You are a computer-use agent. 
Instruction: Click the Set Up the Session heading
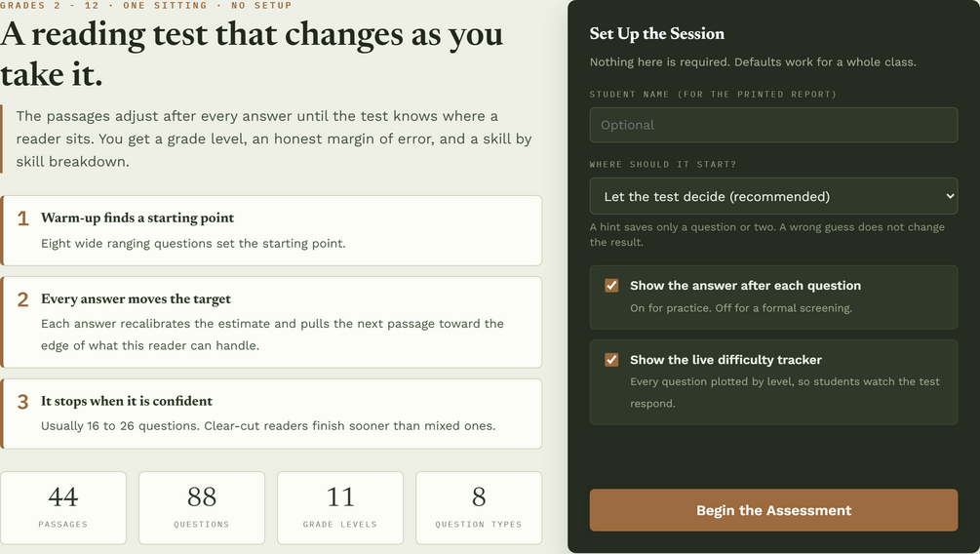[x=657, y=34]
